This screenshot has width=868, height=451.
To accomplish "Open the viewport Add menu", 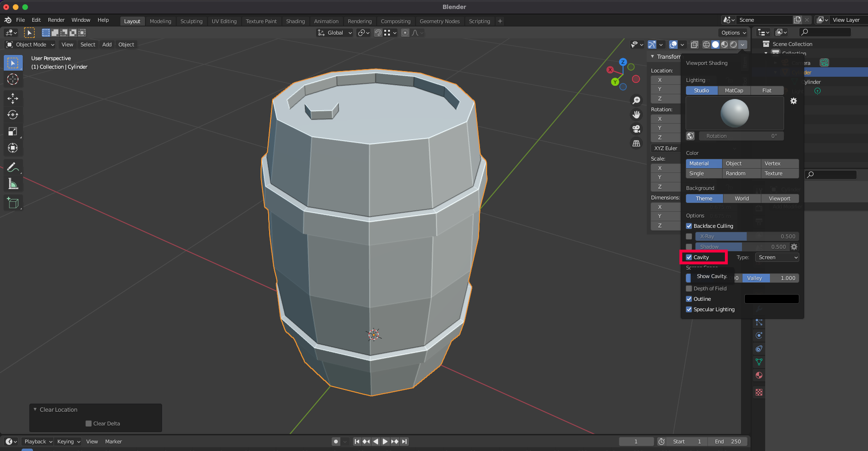I will [x=107, y=45].
